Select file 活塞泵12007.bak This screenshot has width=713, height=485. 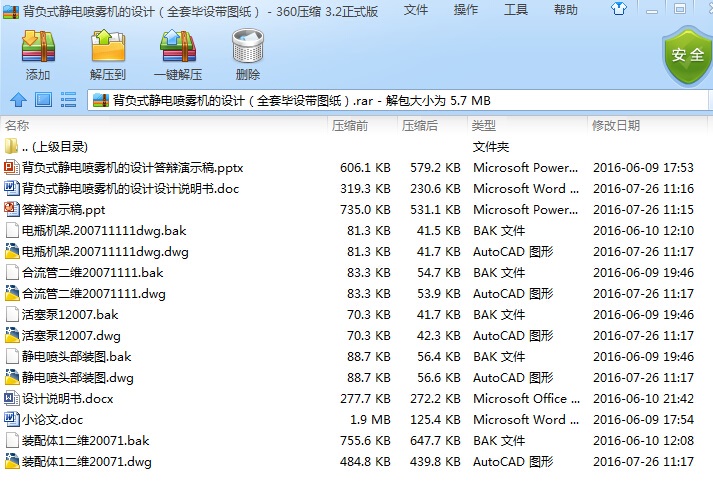tap(354, 314)
